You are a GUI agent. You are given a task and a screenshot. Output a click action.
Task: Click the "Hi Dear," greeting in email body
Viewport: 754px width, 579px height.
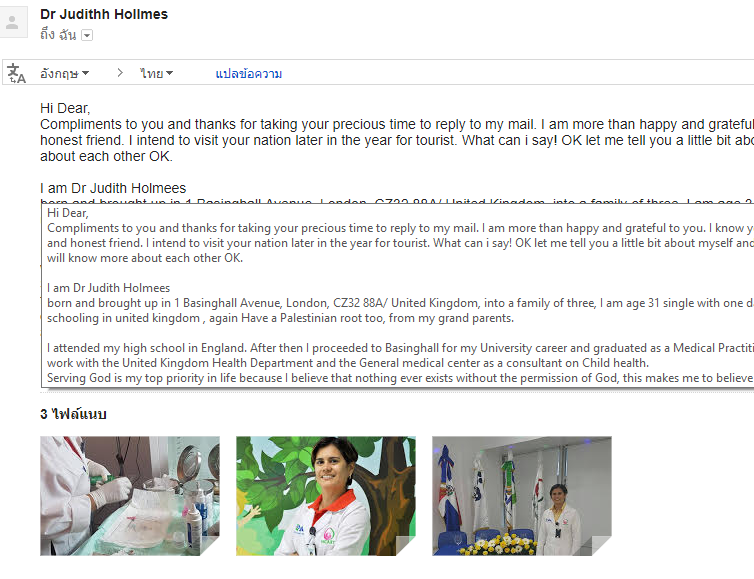(65, 108)
